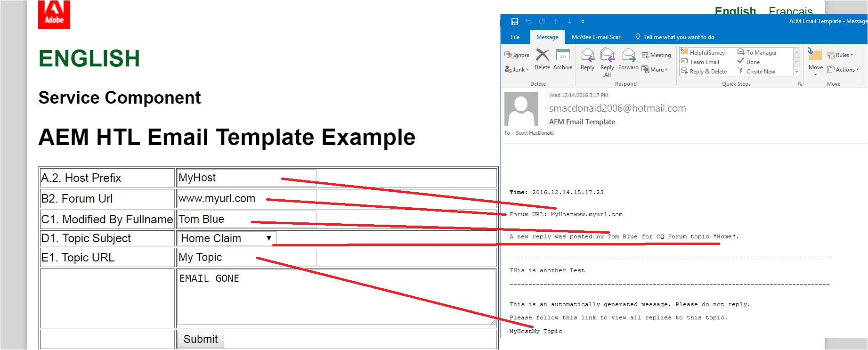The image size is (868, 350).
Task: Delete the email message
Action: pyautogui.click(x=542, y=60)
